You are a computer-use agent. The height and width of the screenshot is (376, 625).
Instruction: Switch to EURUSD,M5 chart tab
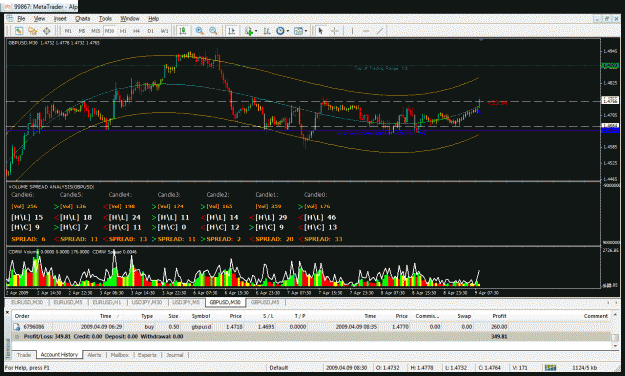[x=68, y=302]
